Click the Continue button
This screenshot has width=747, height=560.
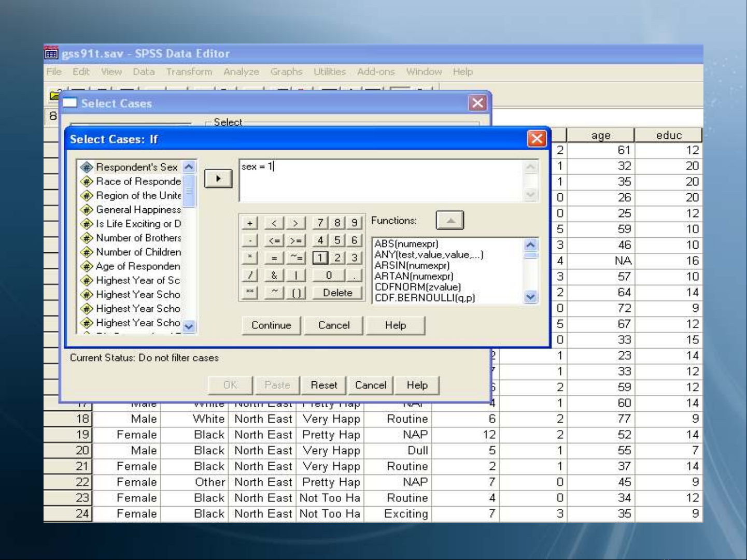pos(271,325)
